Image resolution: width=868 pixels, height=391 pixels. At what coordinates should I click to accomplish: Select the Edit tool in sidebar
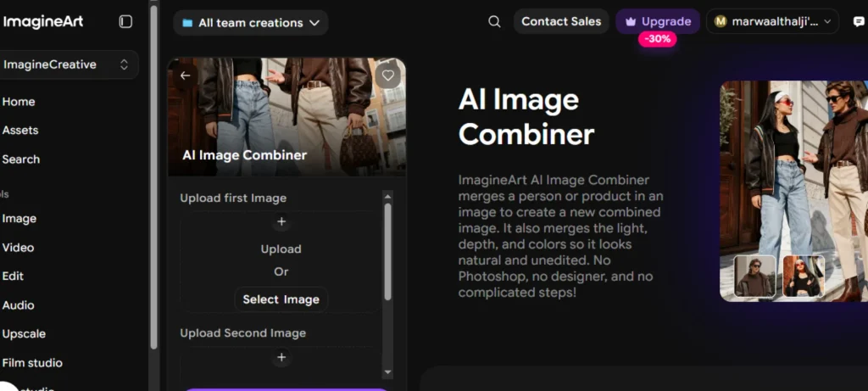tap(14, 276)
